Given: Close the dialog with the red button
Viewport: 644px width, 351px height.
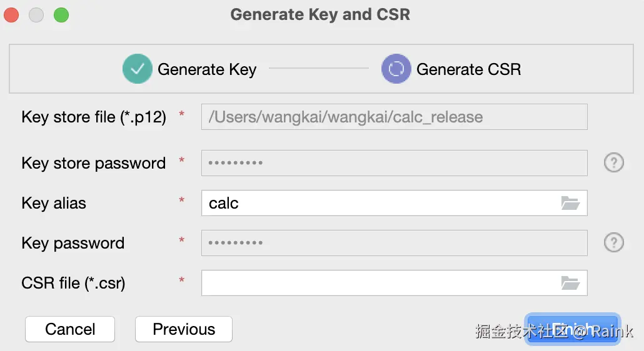Looking at the screenshot, I should click(12, 15).
